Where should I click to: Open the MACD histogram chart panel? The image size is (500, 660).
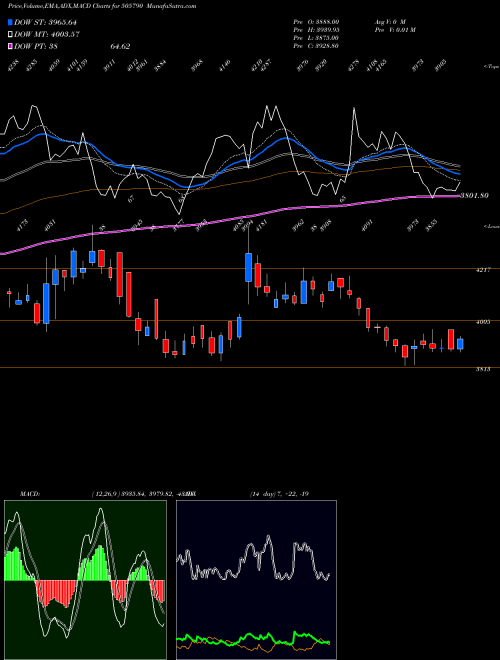85,580
